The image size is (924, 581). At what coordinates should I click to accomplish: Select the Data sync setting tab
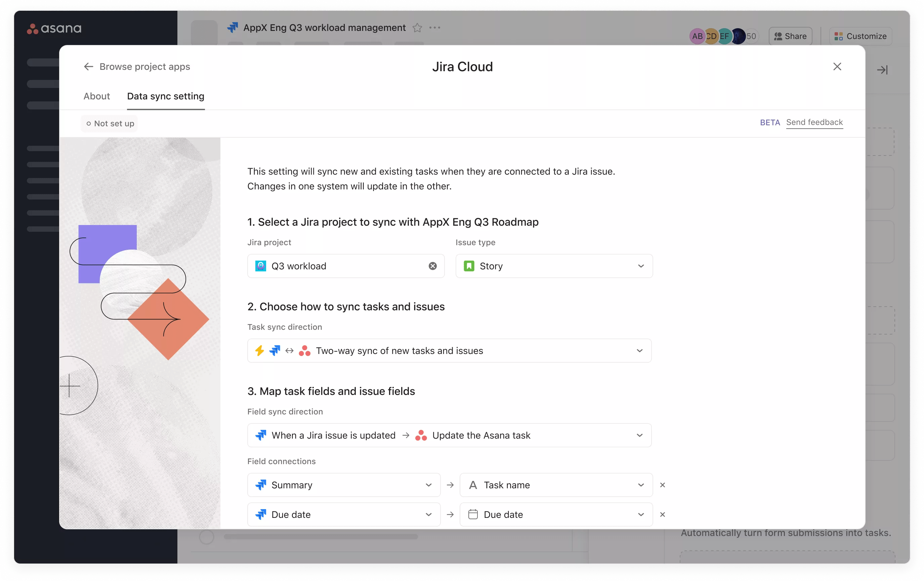(166, 96)
